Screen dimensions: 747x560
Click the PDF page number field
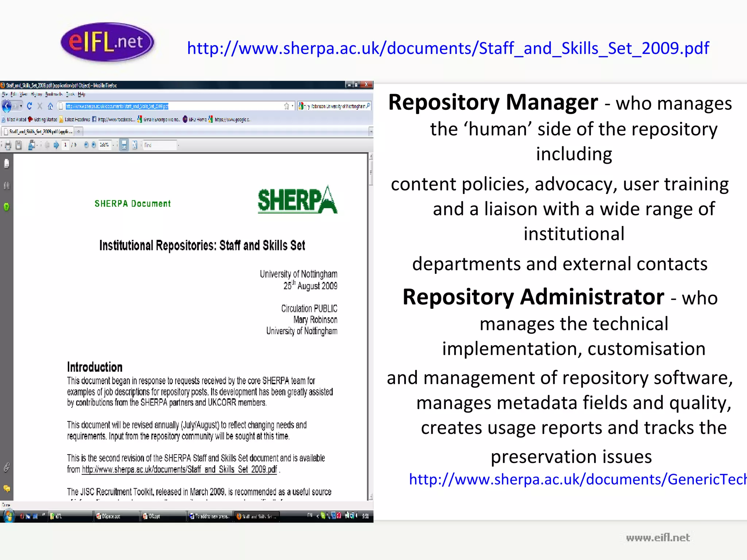(x=66, y=145)
